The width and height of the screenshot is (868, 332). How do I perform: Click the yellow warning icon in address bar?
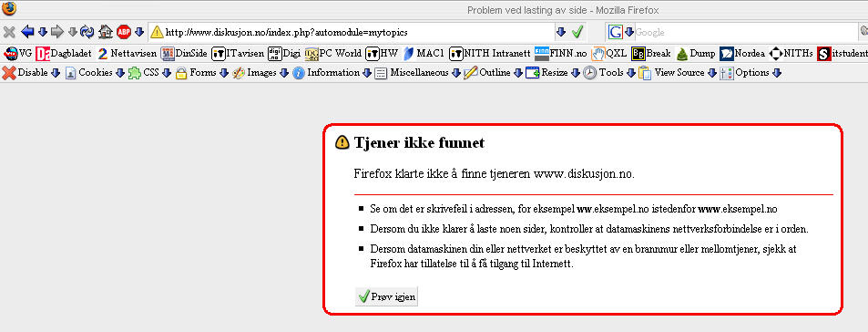(158, 32)
